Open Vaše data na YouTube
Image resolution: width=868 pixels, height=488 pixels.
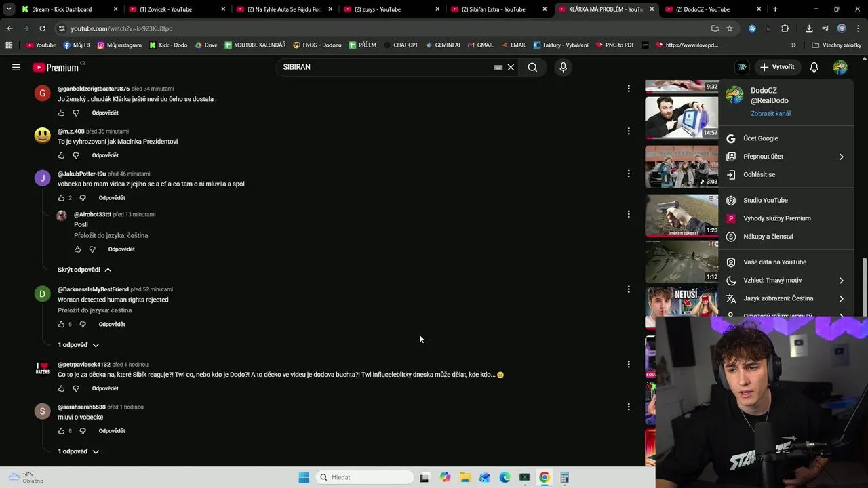point(787,262)
